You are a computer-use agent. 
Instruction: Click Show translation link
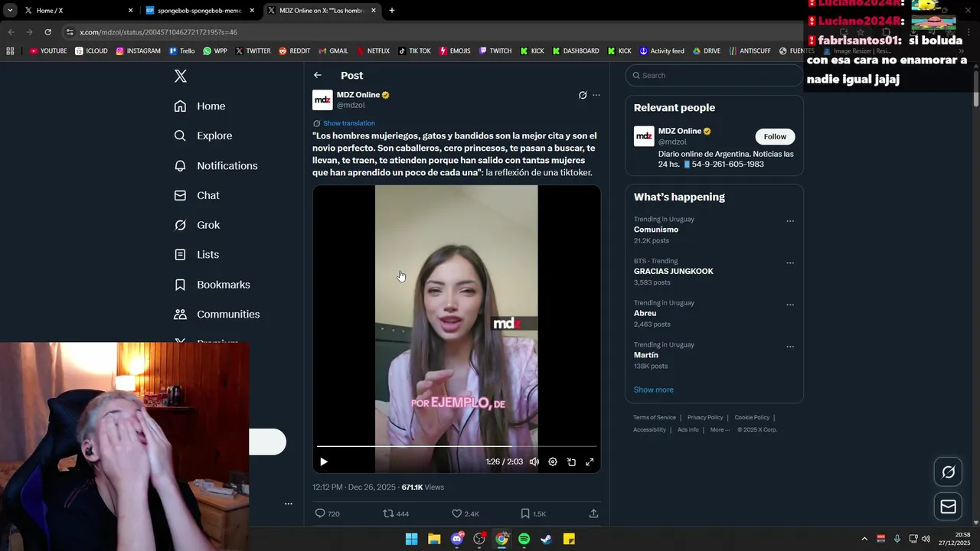tap(349, 123)
